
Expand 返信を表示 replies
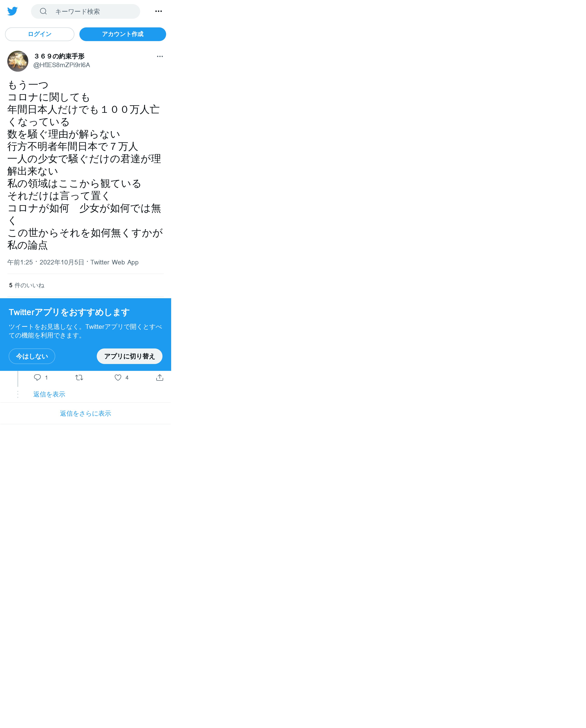click(49, 394)
